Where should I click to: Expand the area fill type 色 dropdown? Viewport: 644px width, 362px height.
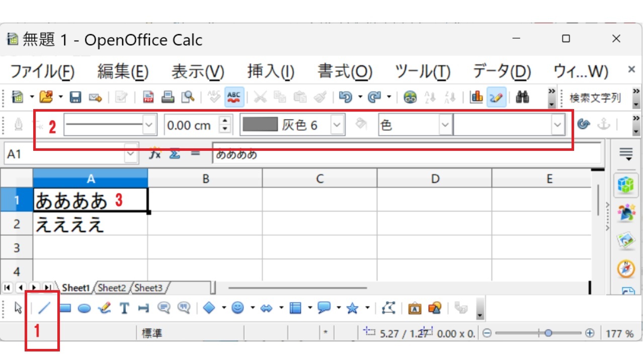[444, 125]
